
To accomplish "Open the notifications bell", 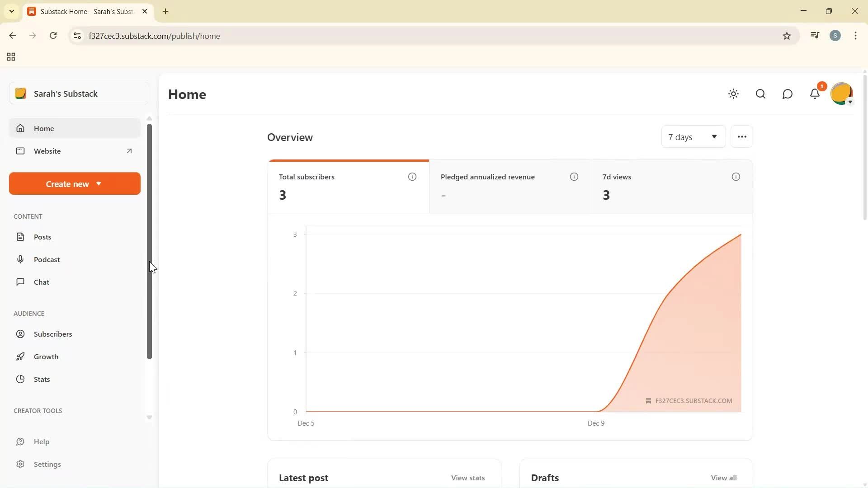I will pos(815,94).
